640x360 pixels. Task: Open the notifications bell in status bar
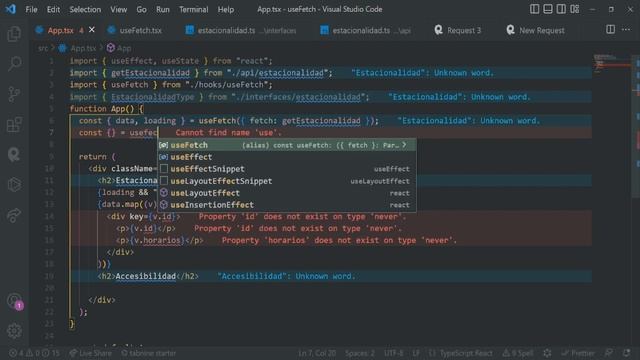tap(627, 353)
